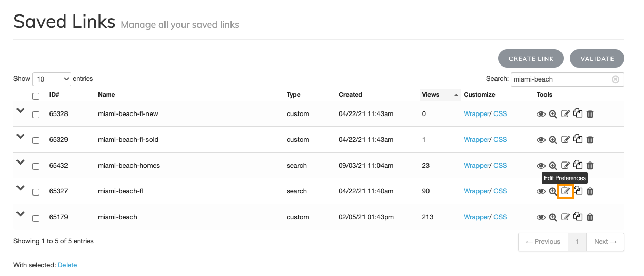Open the entries-per-page dropdown
Image resolution: width=644 pixels, height=276 pixels.
pyautogui.click(x=52, y=79)
